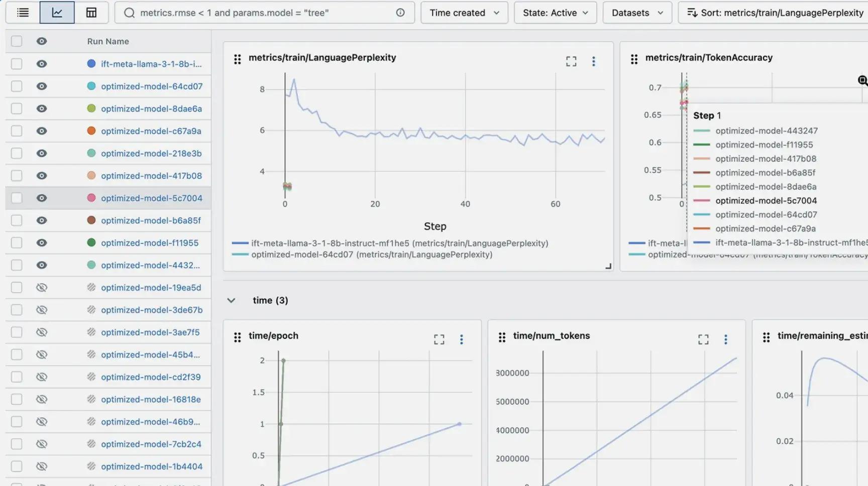Check the box for optimized-model-8dae6a
This screenshot has width=868, height=486.
17,108
